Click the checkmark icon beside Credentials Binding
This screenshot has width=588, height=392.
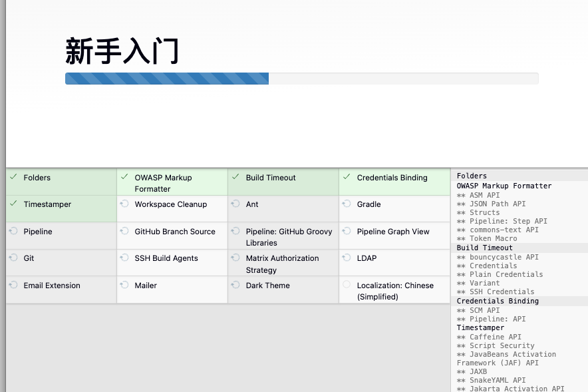[x=347, y=176]
